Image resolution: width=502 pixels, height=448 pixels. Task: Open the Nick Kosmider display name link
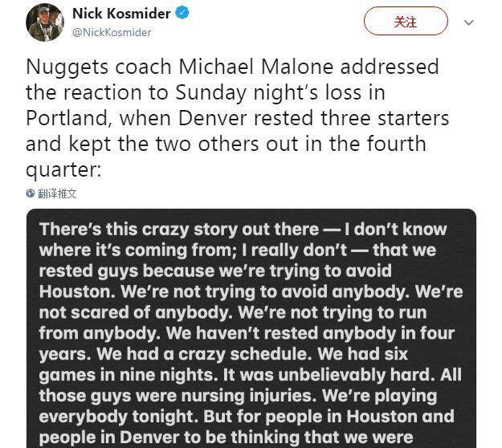121,14
